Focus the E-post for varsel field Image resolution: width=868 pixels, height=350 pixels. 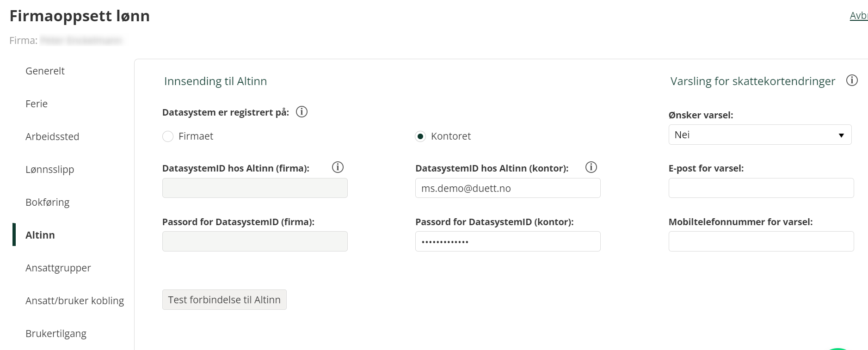[x=761, y=188]
